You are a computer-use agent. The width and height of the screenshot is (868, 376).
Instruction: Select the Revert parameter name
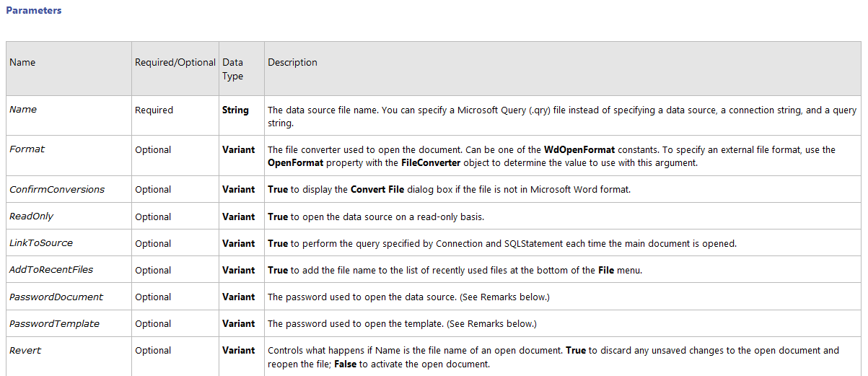[25, 350]
